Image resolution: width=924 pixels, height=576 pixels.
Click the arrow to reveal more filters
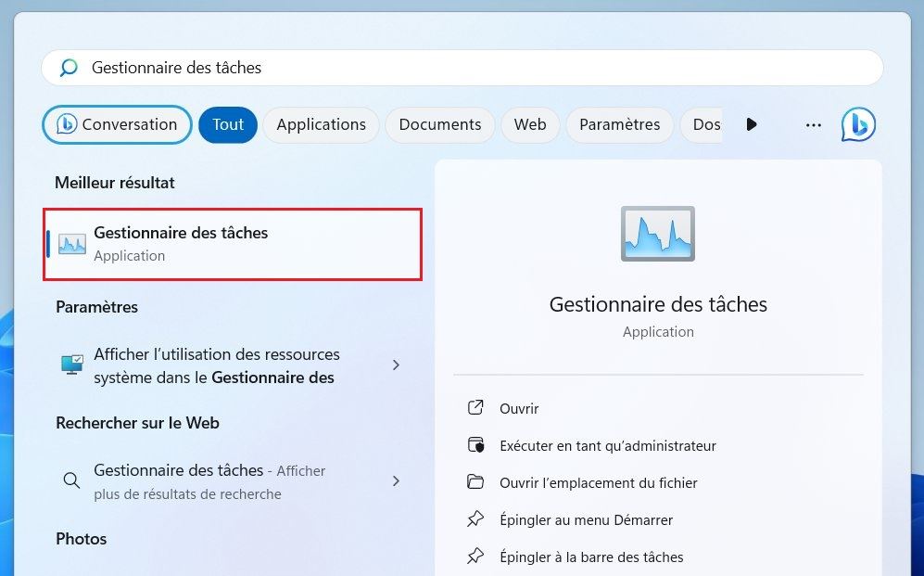pos(752,124)
